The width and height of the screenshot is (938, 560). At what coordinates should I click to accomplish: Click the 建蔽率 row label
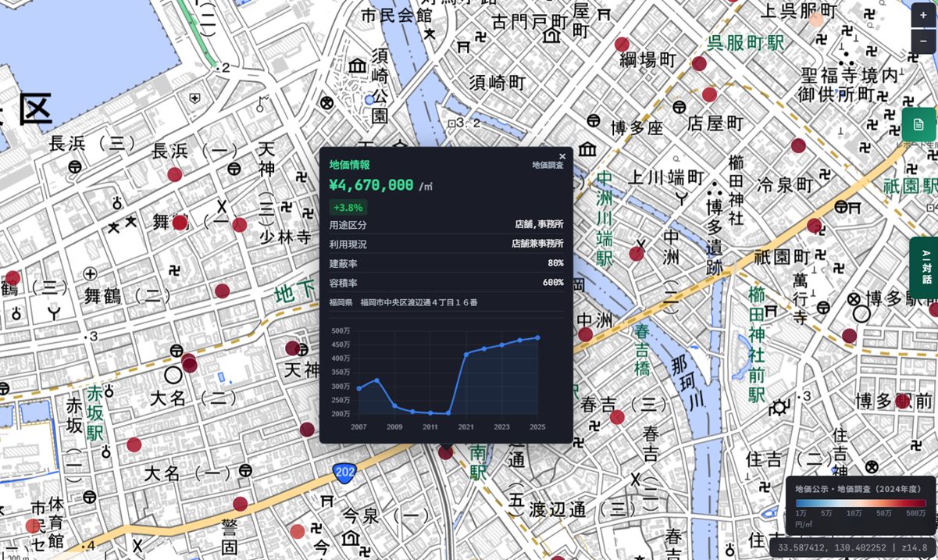point(343,264)
